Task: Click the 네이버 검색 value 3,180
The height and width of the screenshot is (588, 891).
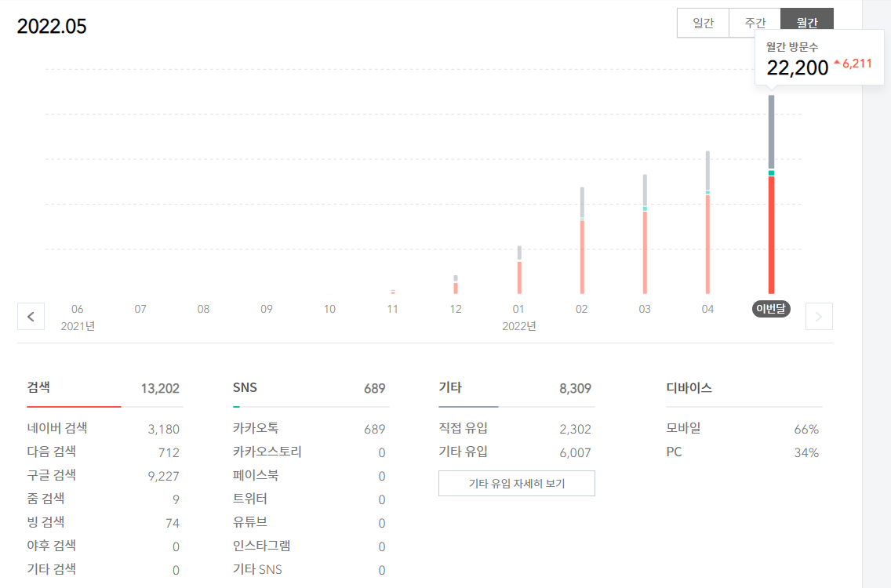Action: (164, 429)
